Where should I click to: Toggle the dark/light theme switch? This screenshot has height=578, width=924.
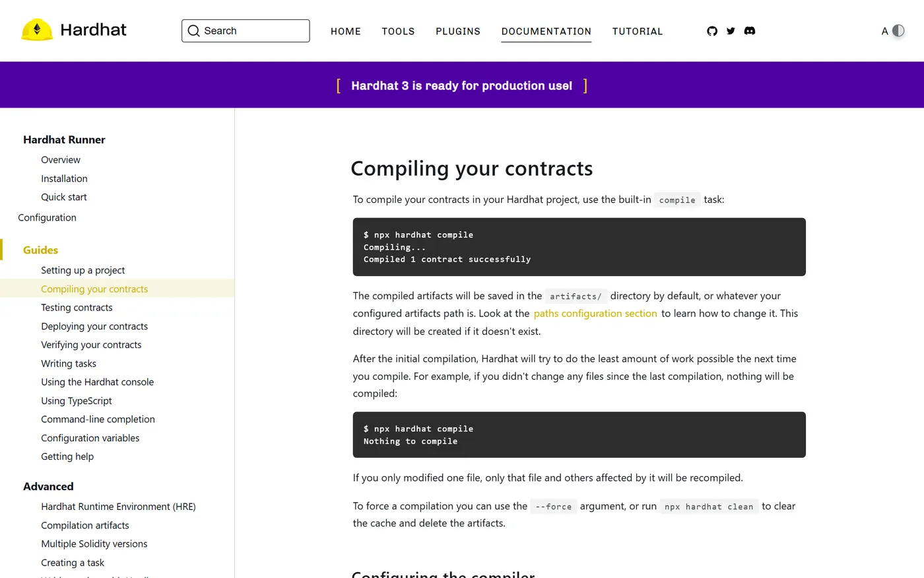[898, 31]
